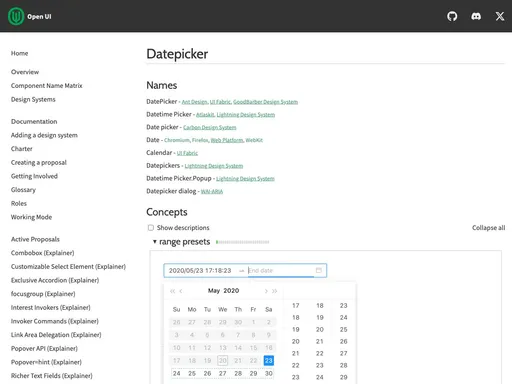Go to previous month arrow

pos(181,291)
